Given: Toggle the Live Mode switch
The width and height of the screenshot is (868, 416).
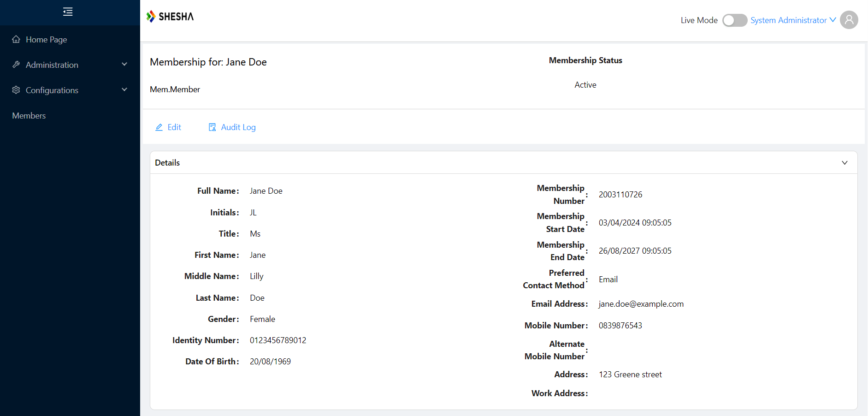Looking at the screenshot, I should tap(734, 20).
